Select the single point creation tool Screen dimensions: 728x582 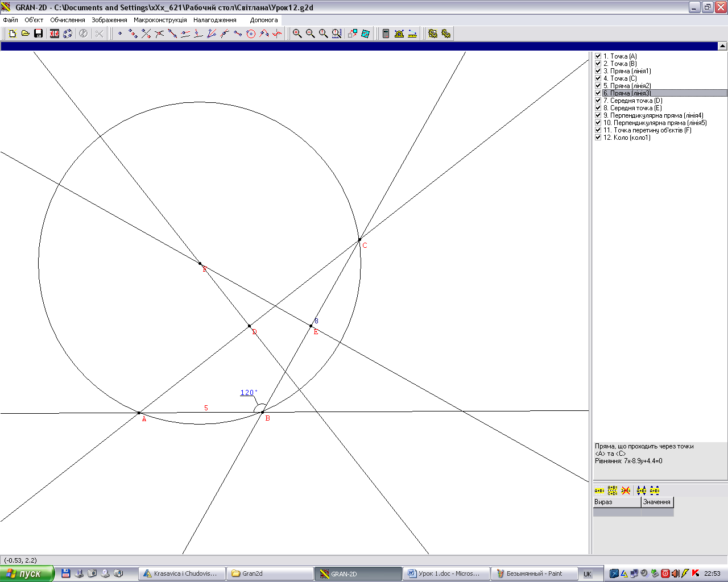[x=120, y=34]
